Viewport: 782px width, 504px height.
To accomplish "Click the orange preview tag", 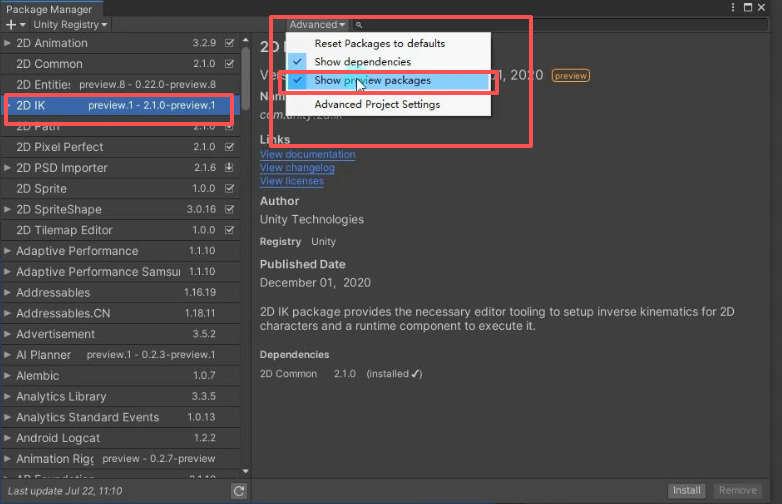I will 571,76.
